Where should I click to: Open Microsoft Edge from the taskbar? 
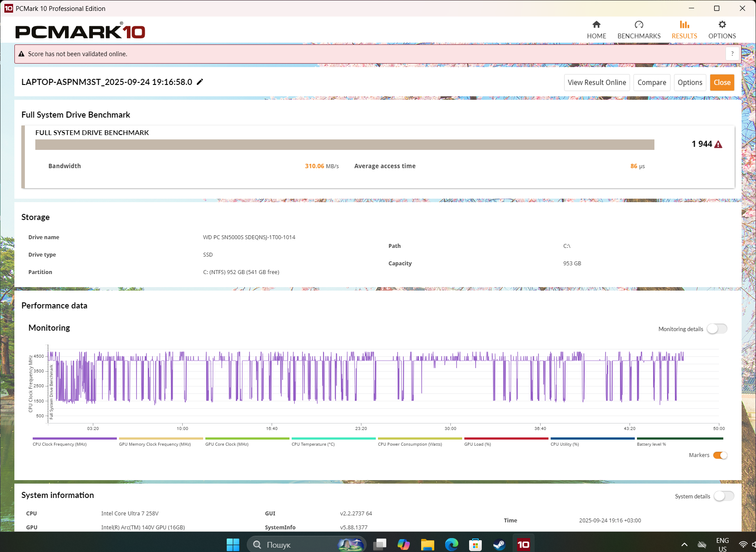point(452,544)
